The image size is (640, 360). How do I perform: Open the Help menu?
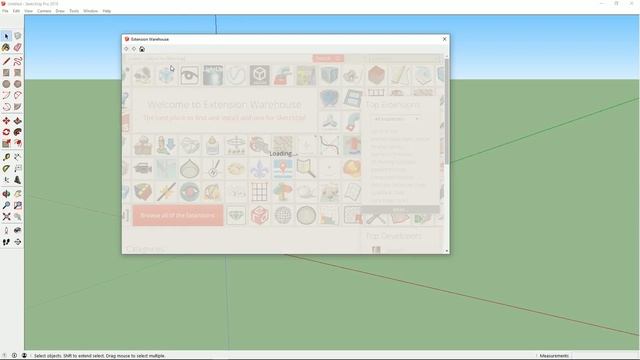coord(107,11)
